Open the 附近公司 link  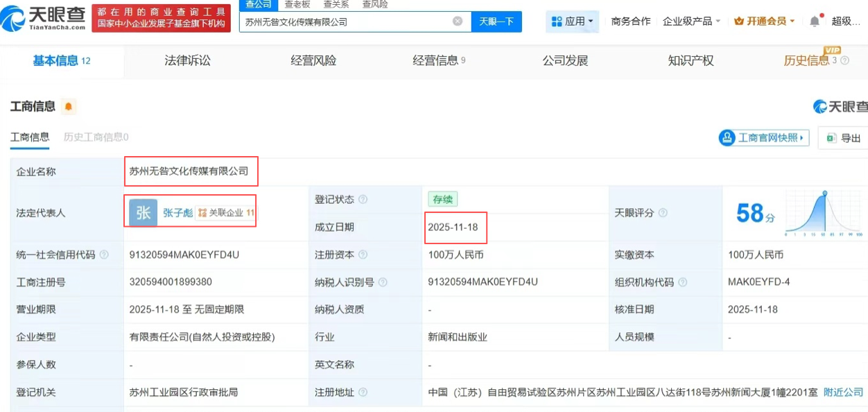(844, 392)
